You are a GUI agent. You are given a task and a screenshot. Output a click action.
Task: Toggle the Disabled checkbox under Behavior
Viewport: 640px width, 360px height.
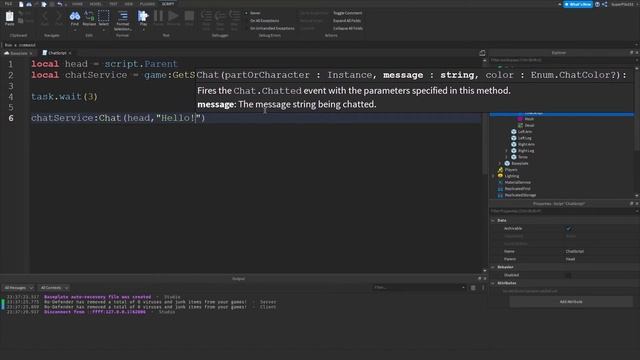[568, 275]
